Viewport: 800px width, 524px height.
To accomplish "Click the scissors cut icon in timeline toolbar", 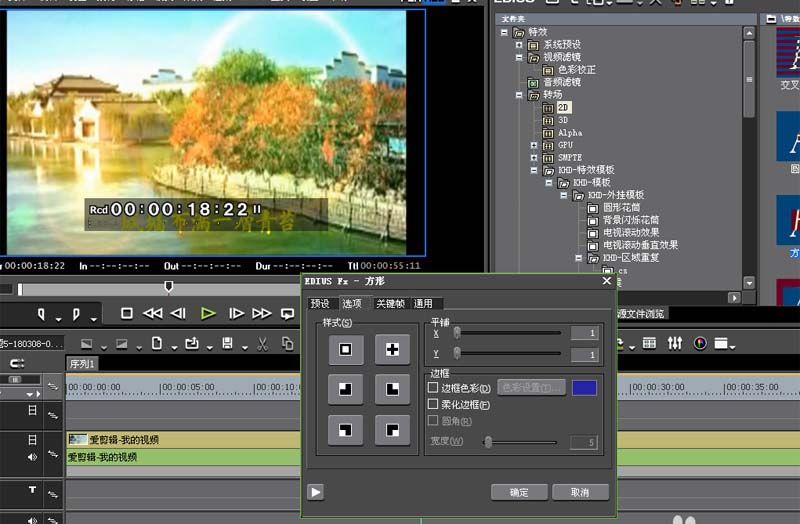I will pos(262,344).
